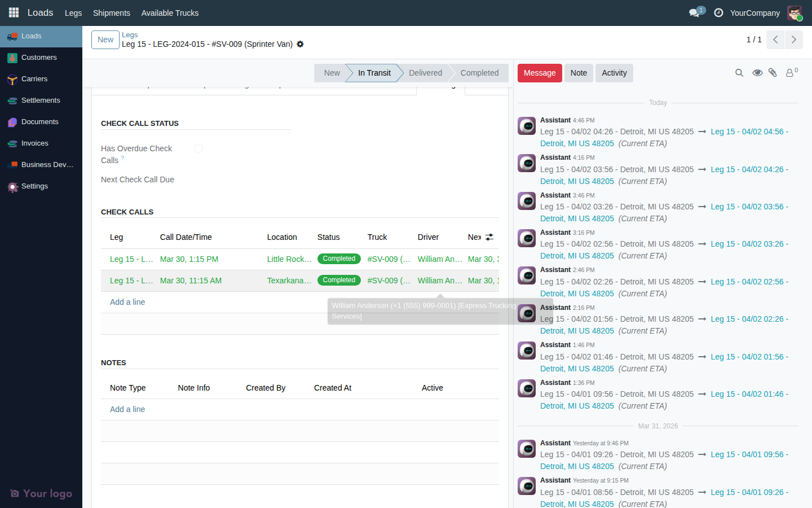Open the user avatar menu

pos(795,12)
